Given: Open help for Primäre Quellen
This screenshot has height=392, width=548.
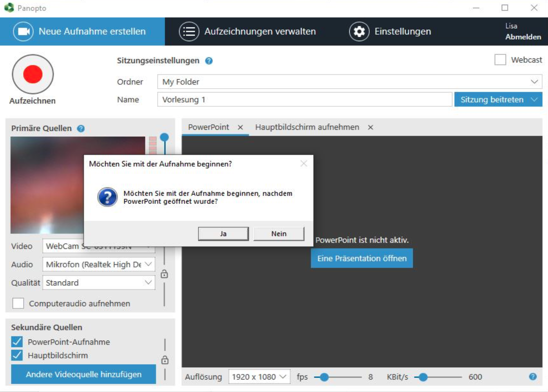Looking at the screenshot, I should coord(81,129).
